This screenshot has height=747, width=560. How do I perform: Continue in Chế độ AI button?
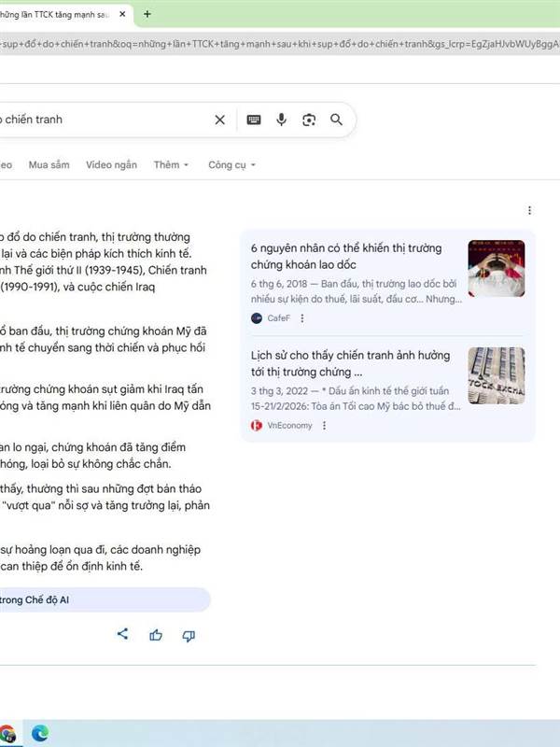tap(105, 599)
